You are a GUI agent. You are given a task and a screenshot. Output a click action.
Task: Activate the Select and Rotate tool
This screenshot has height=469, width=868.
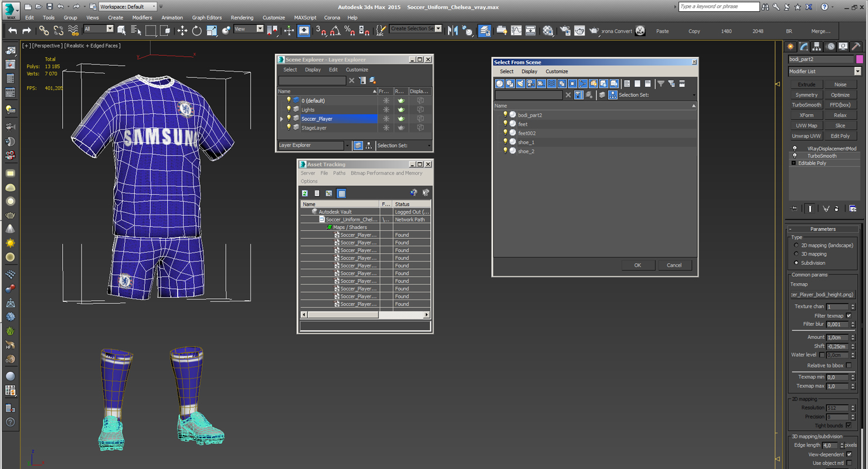(196, 30)
